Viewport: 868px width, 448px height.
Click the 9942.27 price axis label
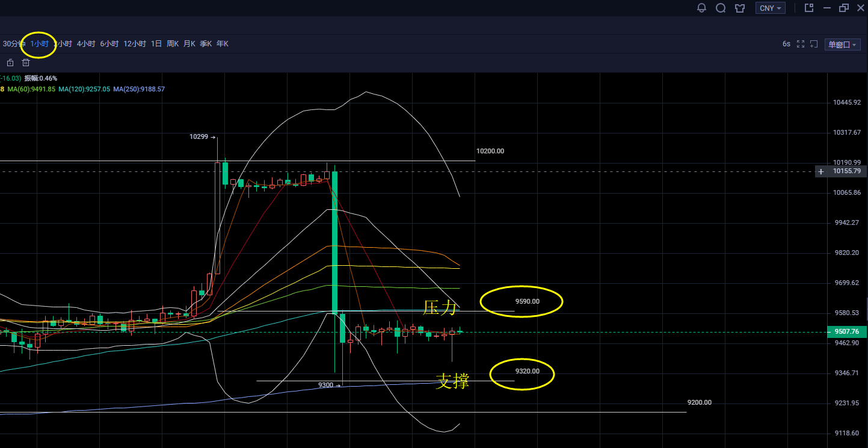pos(848,222)
